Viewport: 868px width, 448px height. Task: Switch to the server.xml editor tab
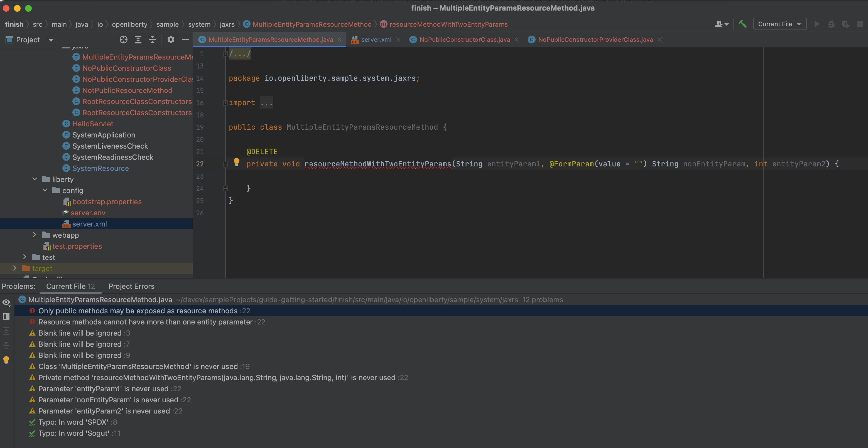[376, 40]
